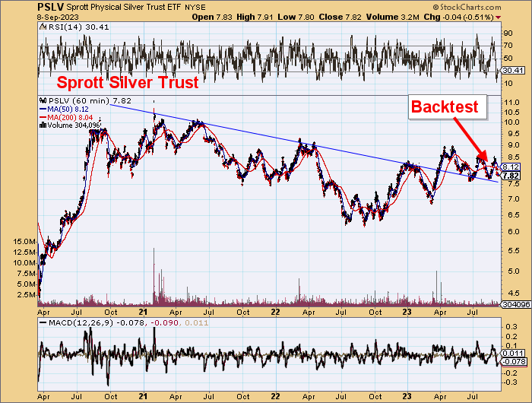Click 'Sprott Physical Silver Trust ETF' title
The height and width of the screenshot is (403, 532).
123,7
